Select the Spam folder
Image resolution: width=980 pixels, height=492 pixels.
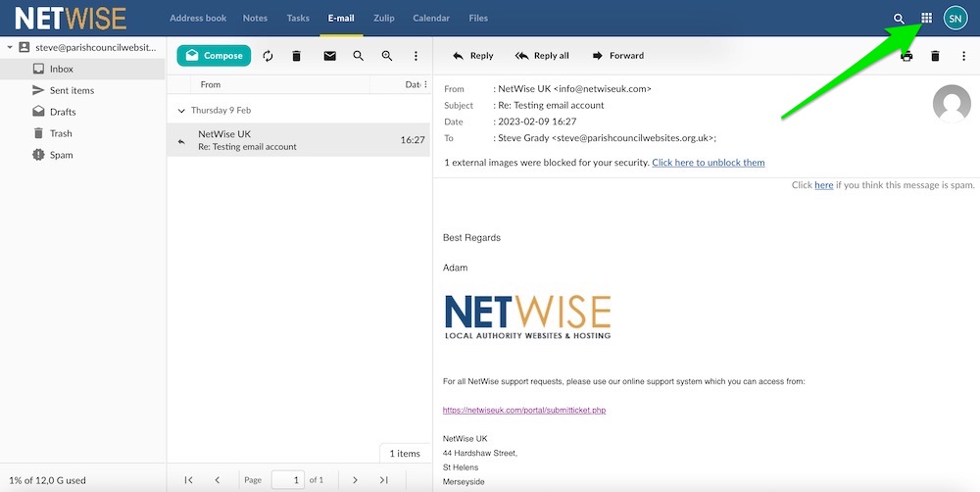click(61, 155)
